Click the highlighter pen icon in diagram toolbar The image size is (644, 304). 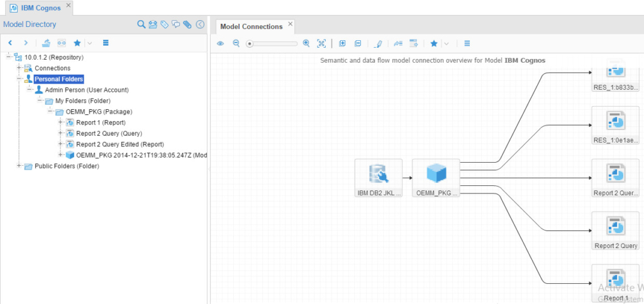click(x=379, y=43)
